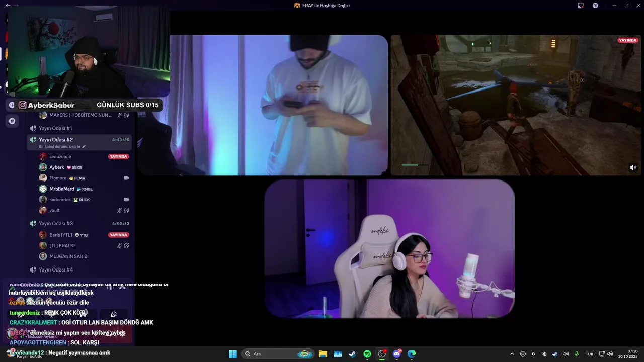Click the Steam icon in system tray
The height and width of the screenshot is (362, 644).
coord(555,354)
